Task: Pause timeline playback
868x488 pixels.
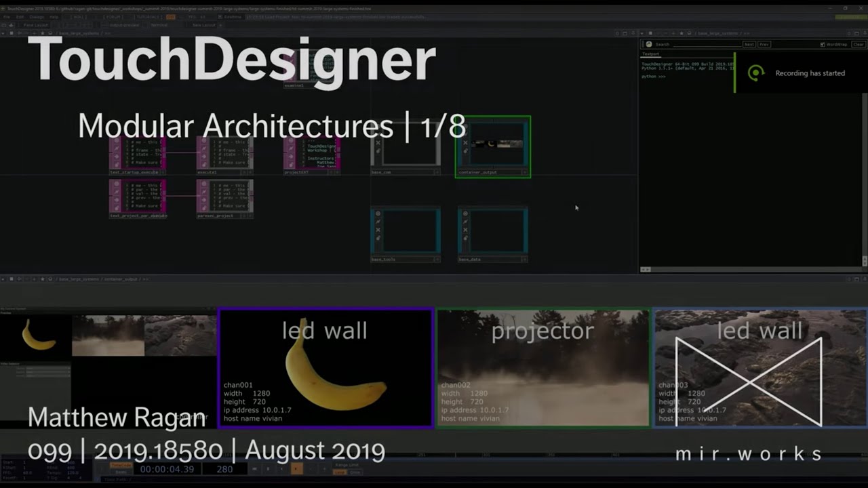Action: point(268,469)
